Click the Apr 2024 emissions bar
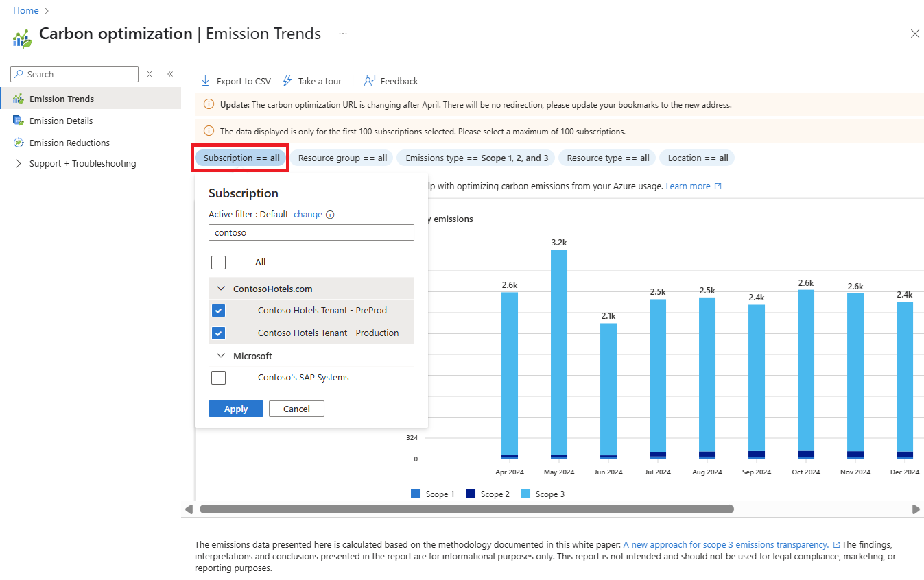 (510, 376)
